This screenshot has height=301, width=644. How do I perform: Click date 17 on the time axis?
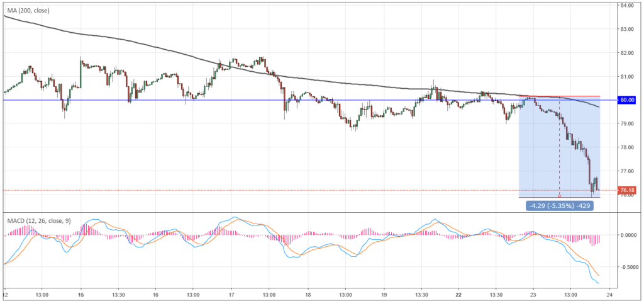[x=232, y=294]
